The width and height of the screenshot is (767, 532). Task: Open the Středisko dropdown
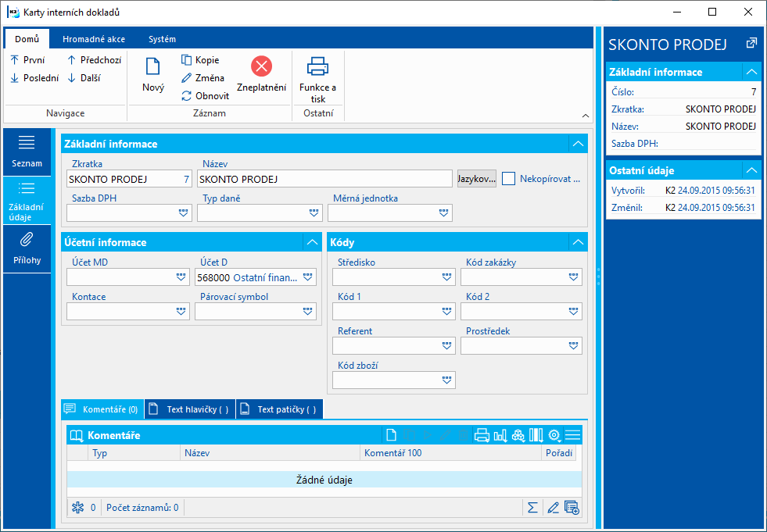pyautogui.click(x=446, y=277)
